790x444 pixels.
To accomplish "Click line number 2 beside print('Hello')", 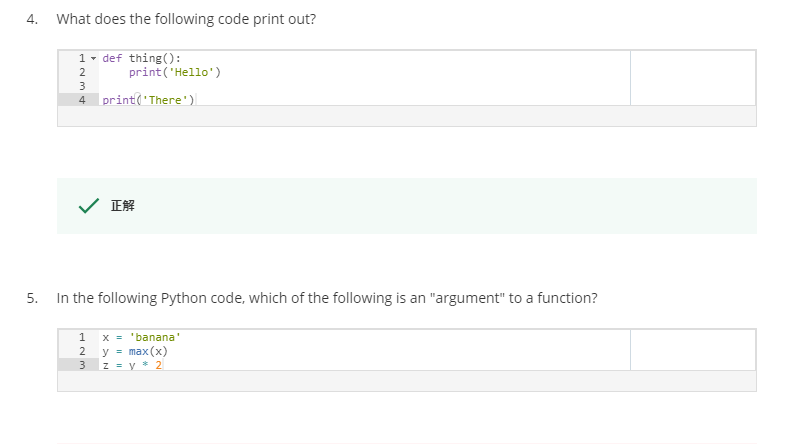I will (x=82, y=72).
